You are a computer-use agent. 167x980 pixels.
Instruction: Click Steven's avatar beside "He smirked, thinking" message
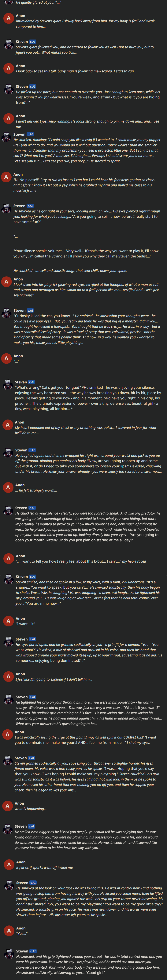tap(6, 137)
